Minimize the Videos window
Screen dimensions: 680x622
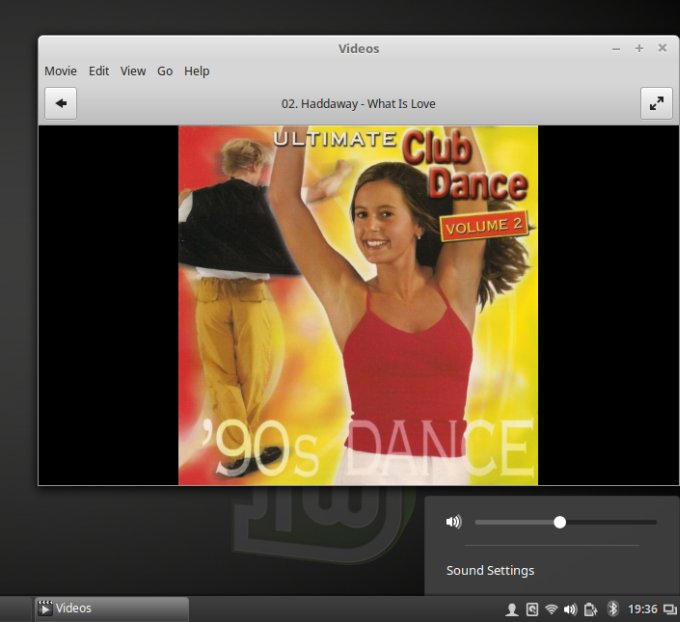pyautogui.click(x=616, y=49)
